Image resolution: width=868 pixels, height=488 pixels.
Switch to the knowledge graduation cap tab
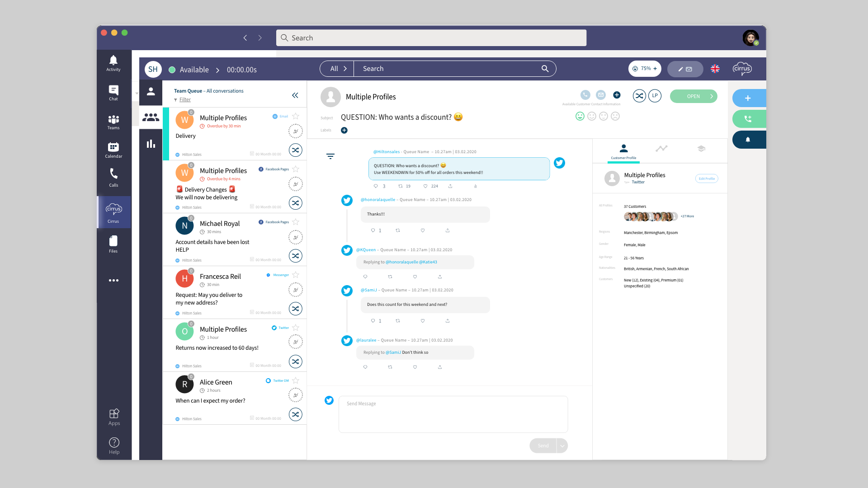pos(701,148)
